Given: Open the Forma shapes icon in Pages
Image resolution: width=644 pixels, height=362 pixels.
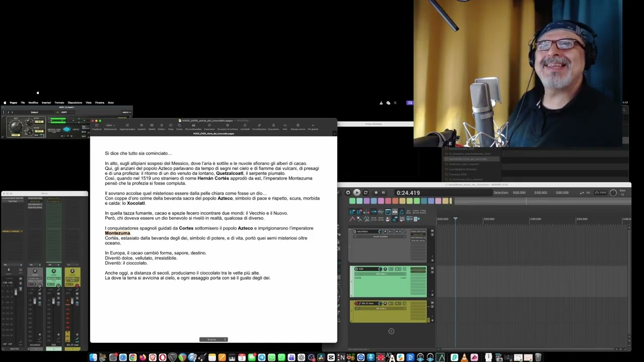Looking at the screenshot, I should click(180, 125).
